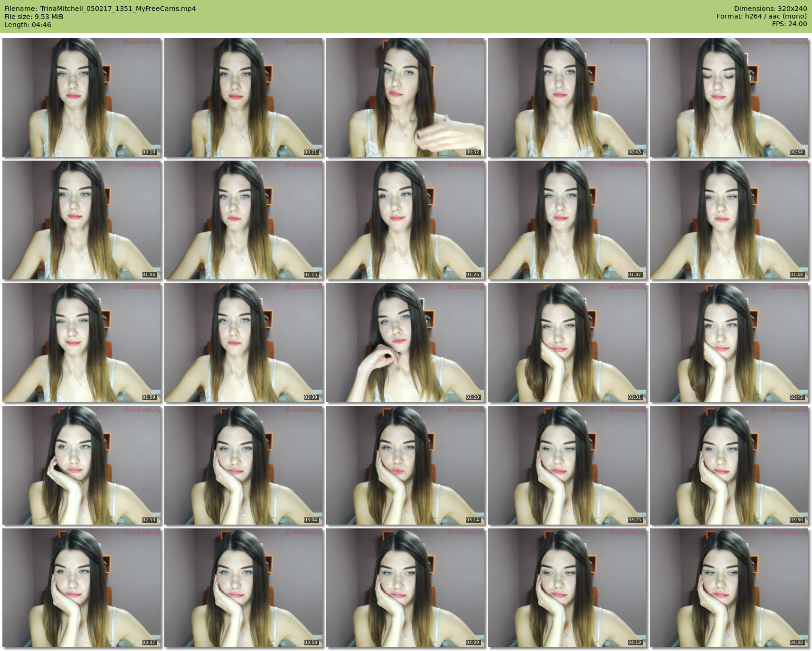Viewport: 812px width, 651px height.
Task: Click the FPS 24.00 text
Action: tap(789, 24)
